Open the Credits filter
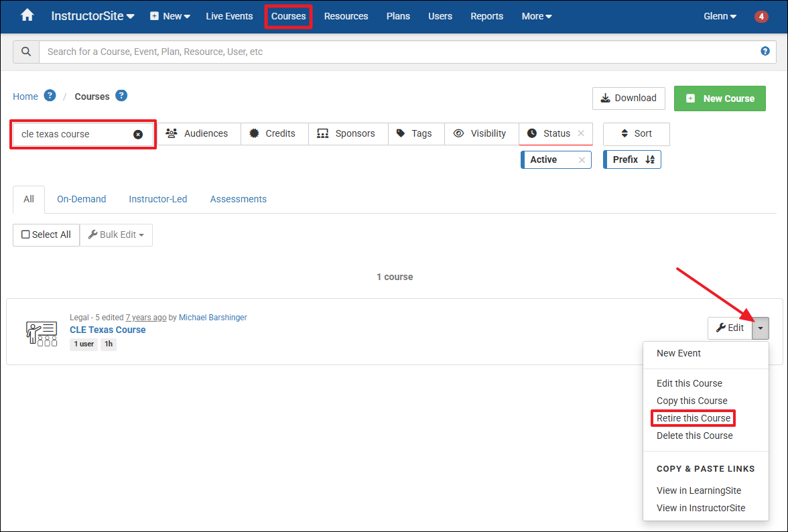 pyautogui.click(x=275, y=133)
